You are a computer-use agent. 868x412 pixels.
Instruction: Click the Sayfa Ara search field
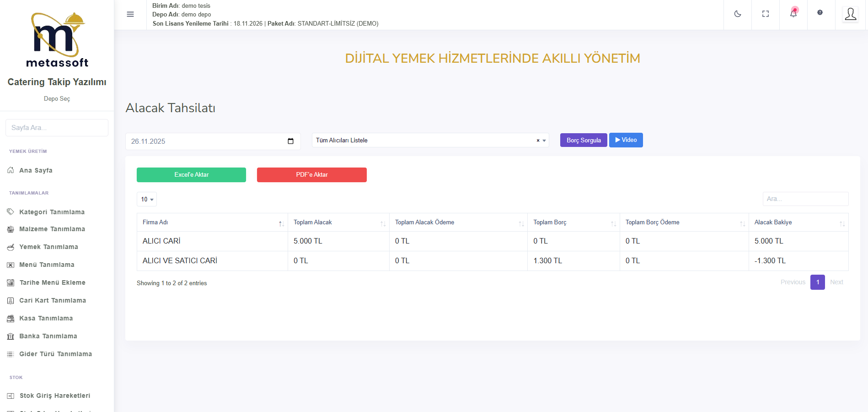click(x=57, y=128)
